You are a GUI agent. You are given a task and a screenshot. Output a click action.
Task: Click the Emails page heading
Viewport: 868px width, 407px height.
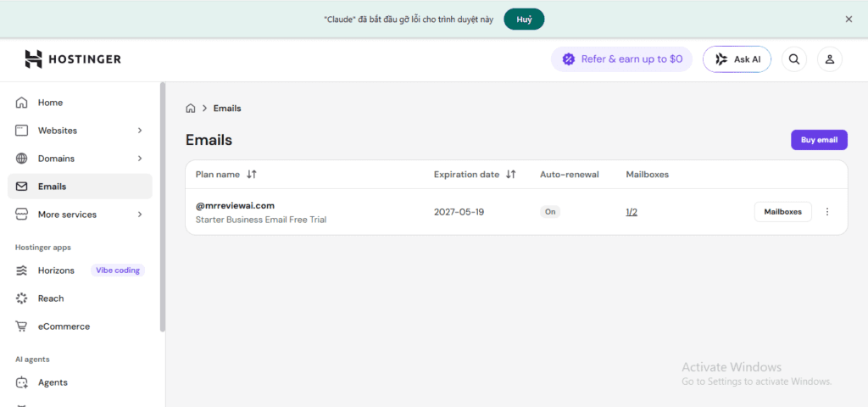[209, 140]
